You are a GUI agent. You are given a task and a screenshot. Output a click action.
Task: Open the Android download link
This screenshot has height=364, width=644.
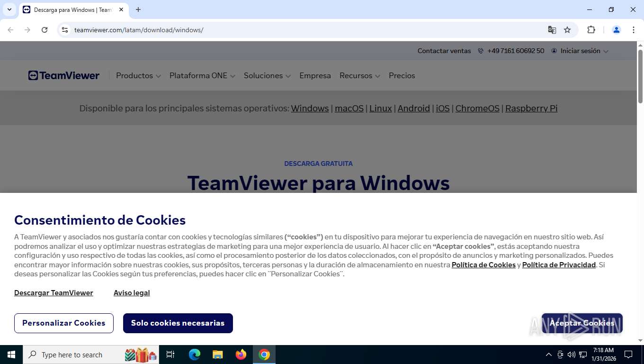414,108
